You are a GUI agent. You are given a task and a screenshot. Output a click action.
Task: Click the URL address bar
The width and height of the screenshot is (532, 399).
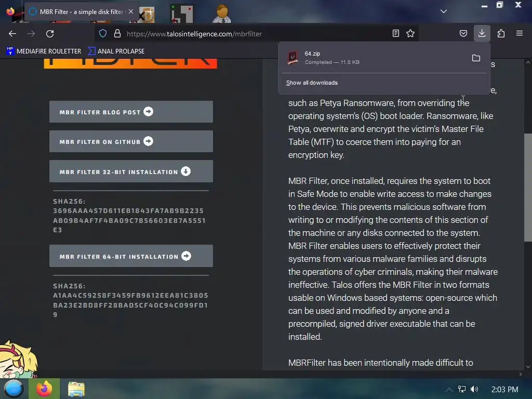258,34
